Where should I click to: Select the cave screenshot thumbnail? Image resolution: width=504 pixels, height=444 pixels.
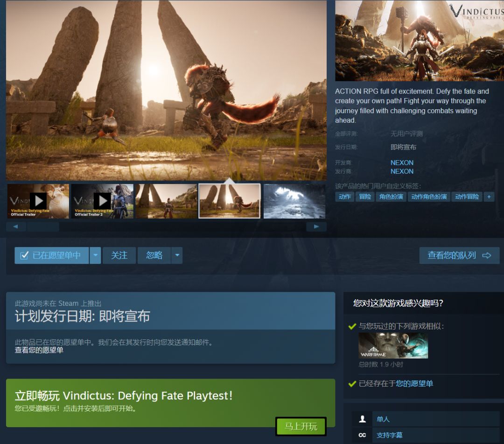click(294, 201)
